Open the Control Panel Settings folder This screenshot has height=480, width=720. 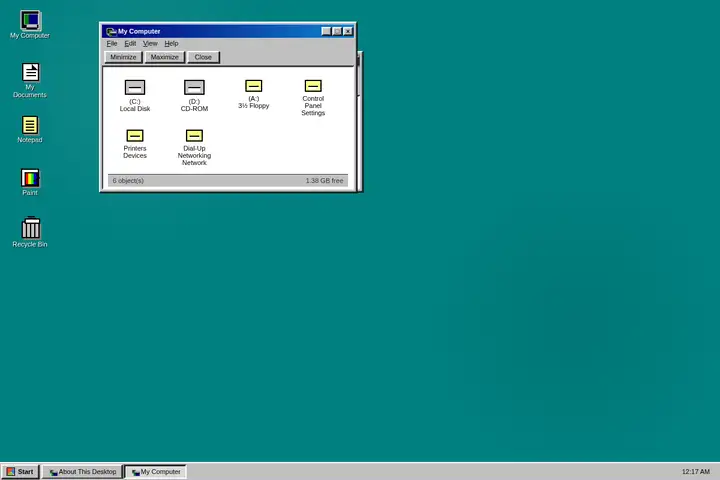click(x=313, y=97)
